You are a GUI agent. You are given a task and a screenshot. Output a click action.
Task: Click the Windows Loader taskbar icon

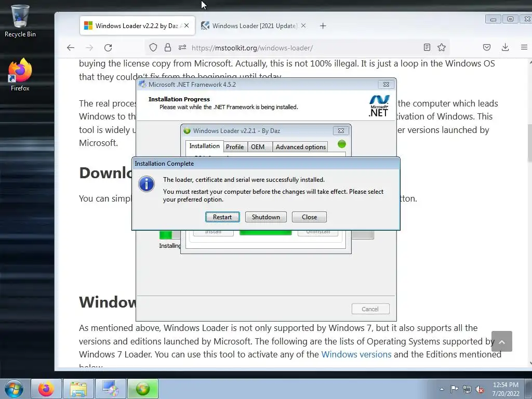[143, 389]
